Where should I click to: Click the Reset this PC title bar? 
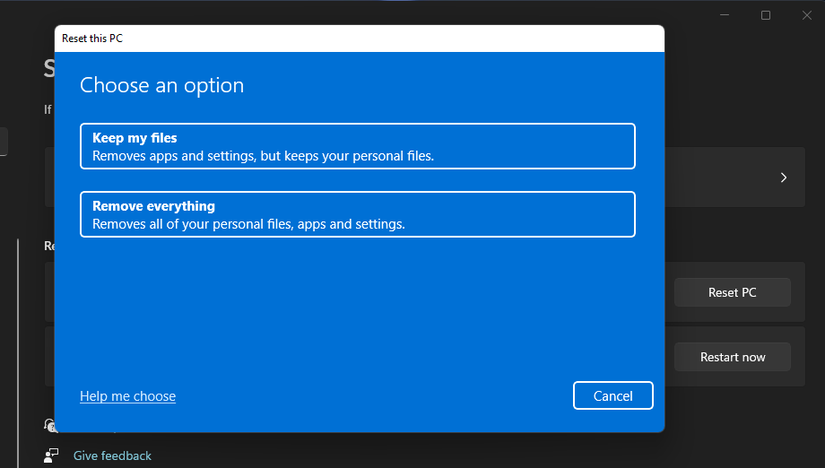(359, 38)
